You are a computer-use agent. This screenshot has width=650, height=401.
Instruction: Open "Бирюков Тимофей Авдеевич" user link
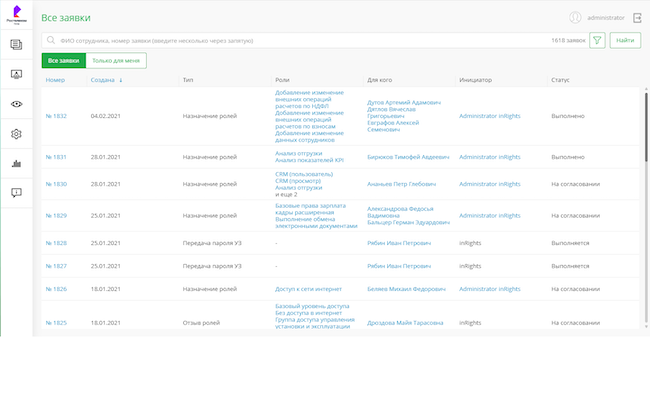[408, 157]
